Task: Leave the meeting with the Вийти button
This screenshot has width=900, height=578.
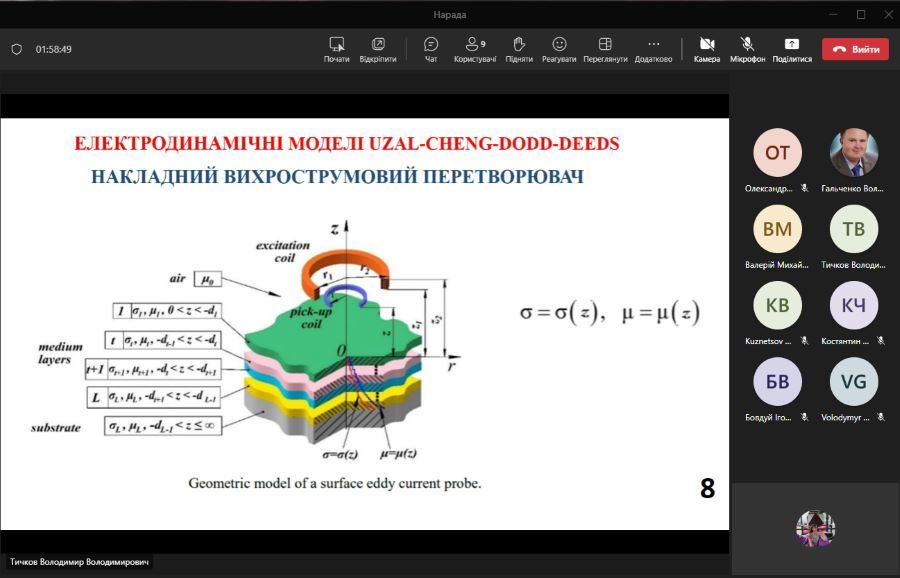Action: (x=855, y=49)
